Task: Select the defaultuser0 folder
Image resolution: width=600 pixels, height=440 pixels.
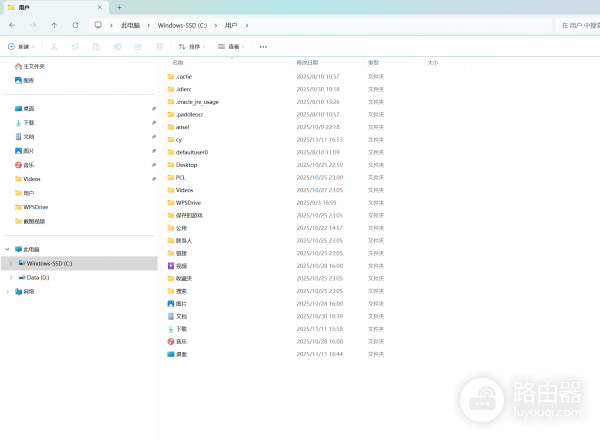Action: [188, 152]
